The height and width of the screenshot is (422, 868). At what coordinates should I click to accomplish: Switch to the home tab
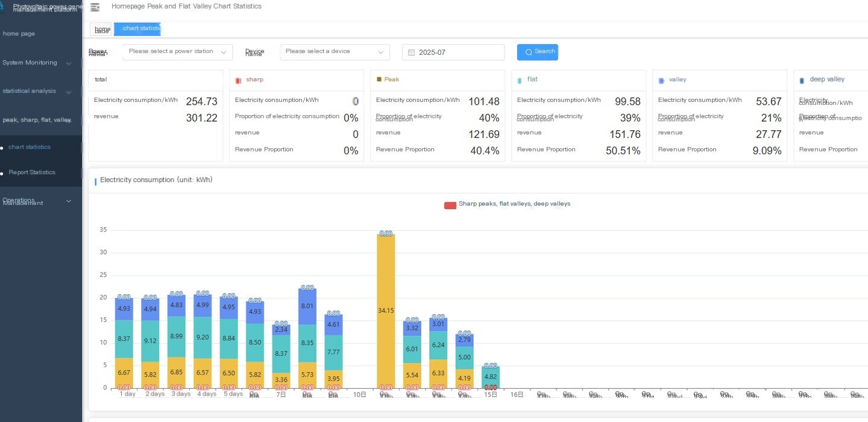(102, 29)
